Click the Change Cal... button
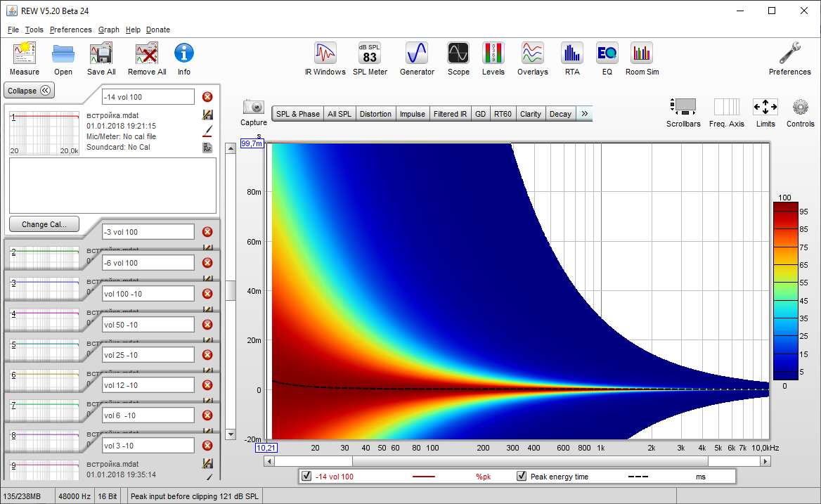The width and height of the screenshot is (821, 504). tap(44, 224)
